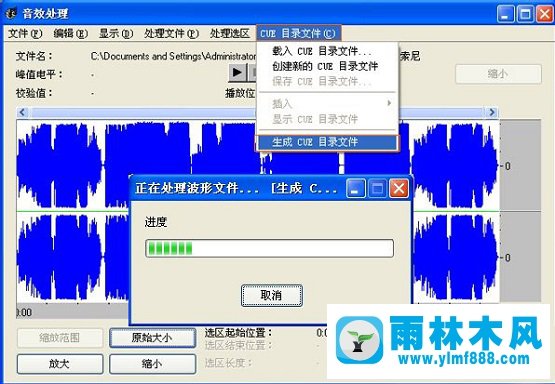This screenshot has height=384, width=555.
Task: Open the 显示(D) menu
Action: [x=116, y=34]
